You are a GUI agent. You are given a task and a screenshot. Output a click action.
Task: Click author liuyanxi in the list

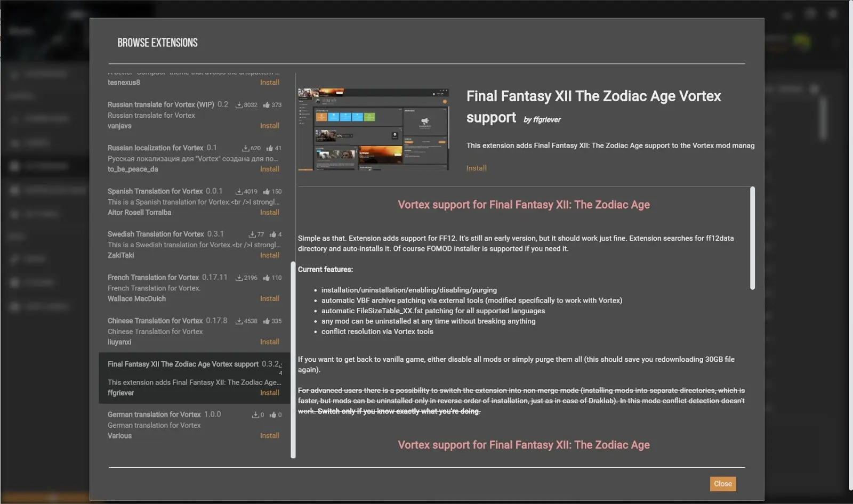click(119, 342)
